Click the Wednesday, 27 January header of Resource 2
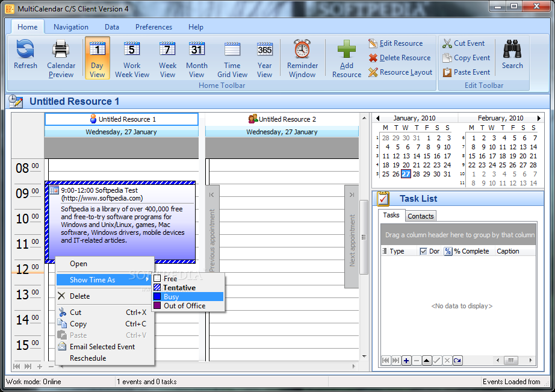The height and width of the screenshot is (392, 555). [x=282, y=132]
